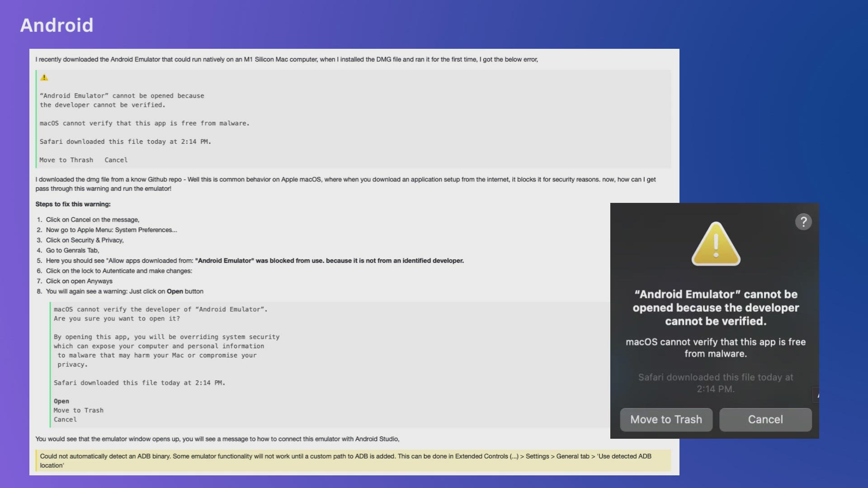Click "Cancel" text beside Move to Thrash
This screenshot has width=868, height=488.
[116, 160]
